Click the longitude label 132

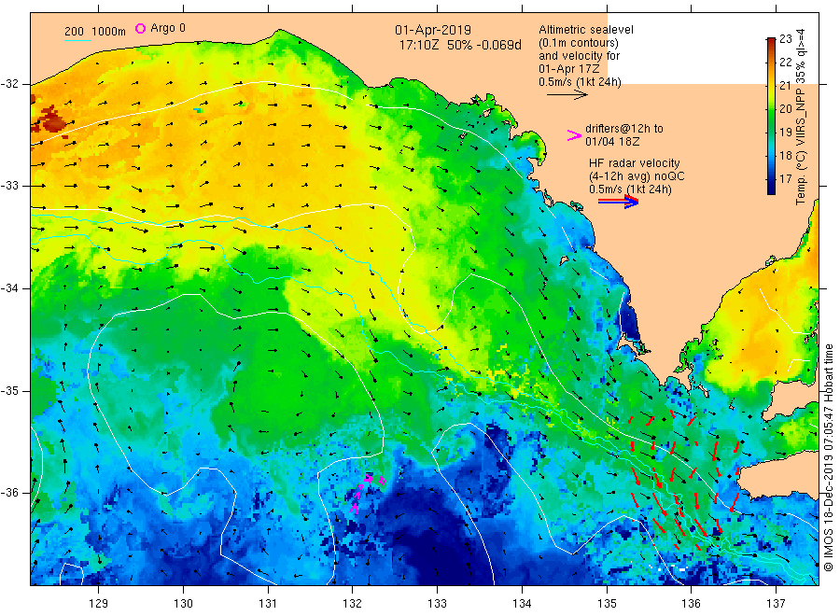(x=353, y=604)
